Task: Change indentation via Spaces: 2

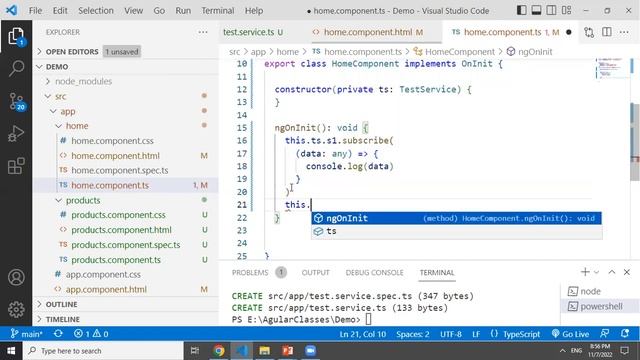Action: click(x=413, y=334)
